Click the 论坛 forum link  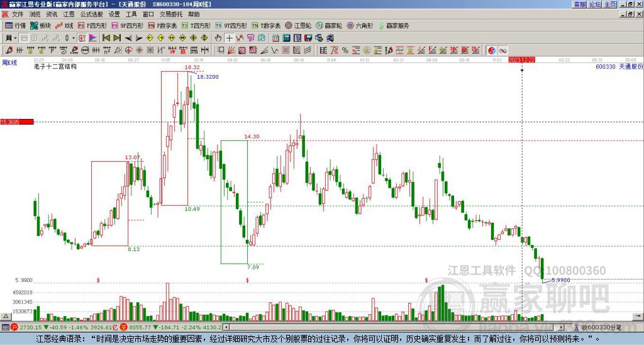[x=595, y=4]
